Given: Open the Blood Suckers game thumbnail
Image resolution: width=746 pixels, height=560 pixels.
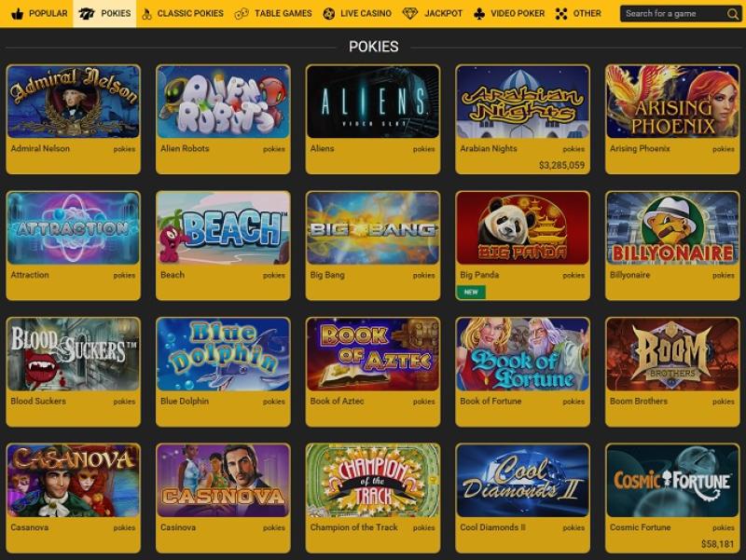Looking at the screenshot, I should [x=74, y=354].
